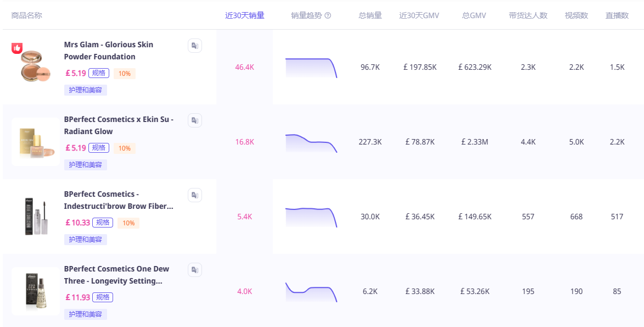The height and width of the screenshot is (327, 644).
Task: Click 10% commission tag on Radiant Glow
Action: (125, 148)
